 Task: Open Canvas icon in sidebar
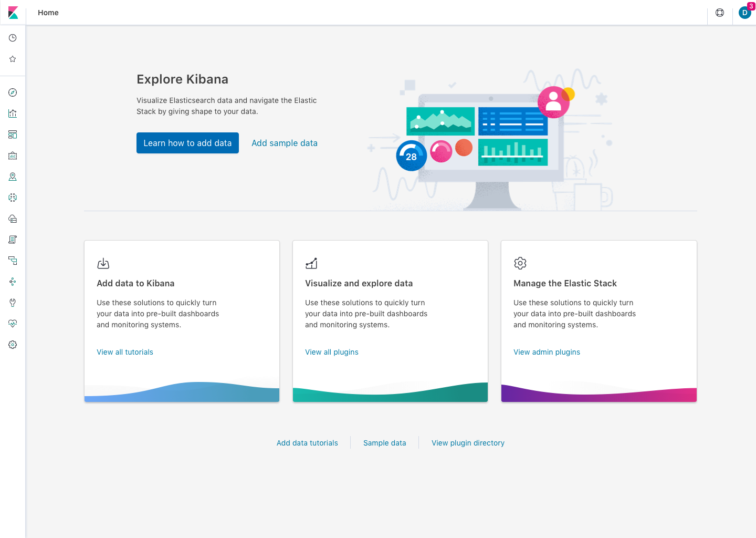(13, 156)
